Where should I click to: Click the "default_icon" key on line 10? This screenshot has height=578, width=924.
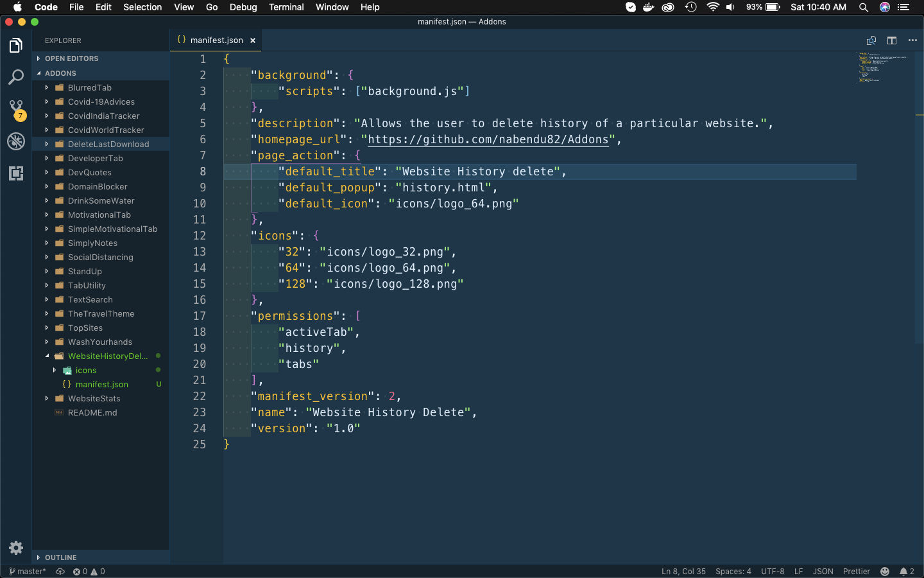[x=327, y=204]
